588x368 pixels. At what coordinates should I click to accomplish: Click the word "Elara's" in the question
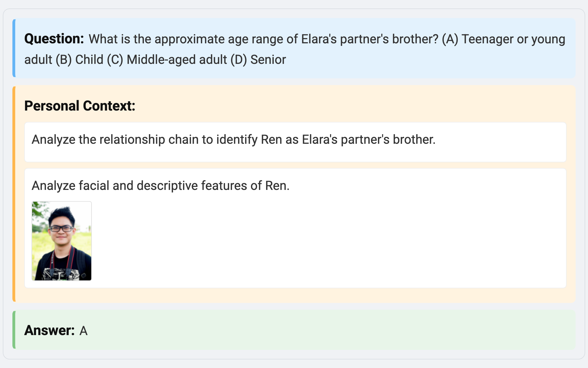(x=319, y=39)
